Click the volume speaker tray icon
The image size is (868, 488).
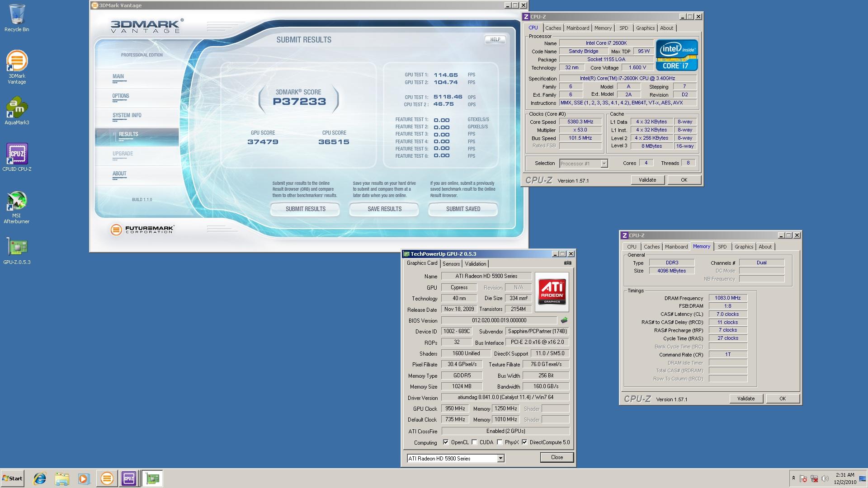pos(825,479)
